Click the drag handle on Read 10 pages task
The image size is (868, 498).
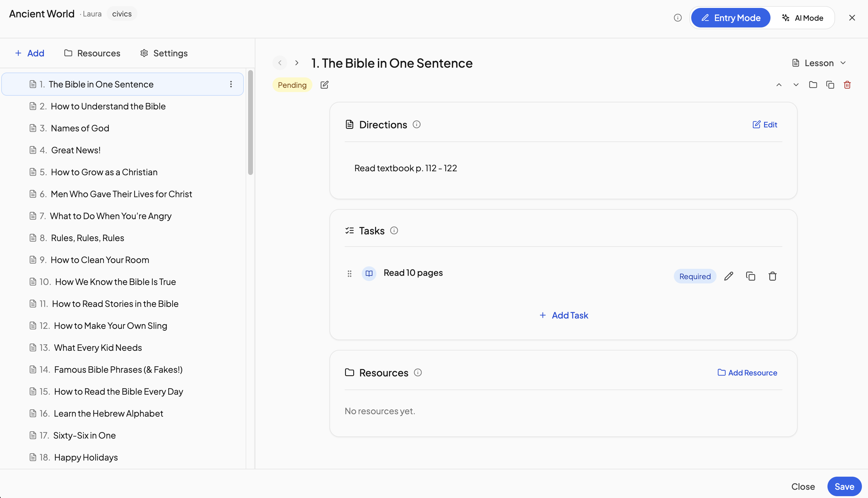pos(349,274)
